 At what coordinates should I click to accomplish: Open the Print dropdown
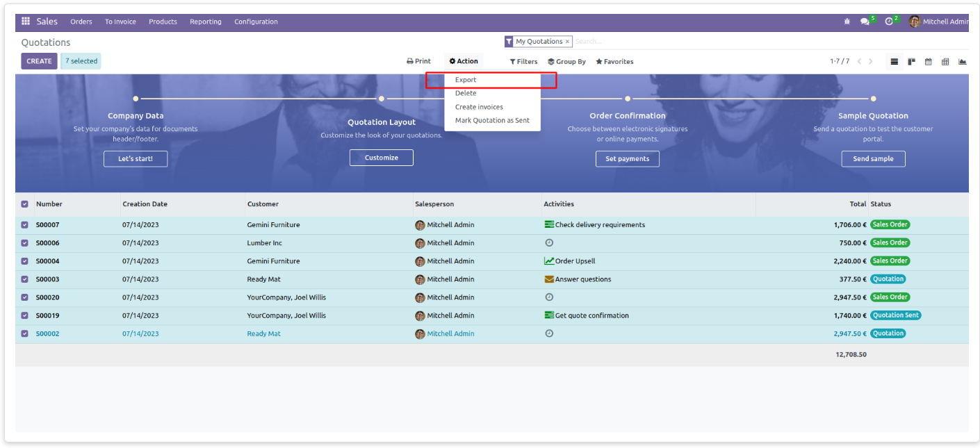pyautogui.click(x=419, y=61)
